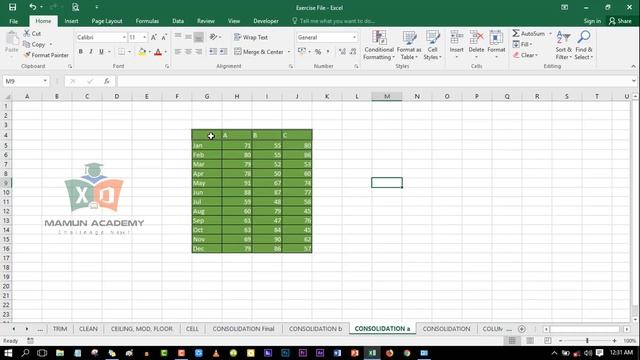Switch to the Developer tab

point(266,21)
